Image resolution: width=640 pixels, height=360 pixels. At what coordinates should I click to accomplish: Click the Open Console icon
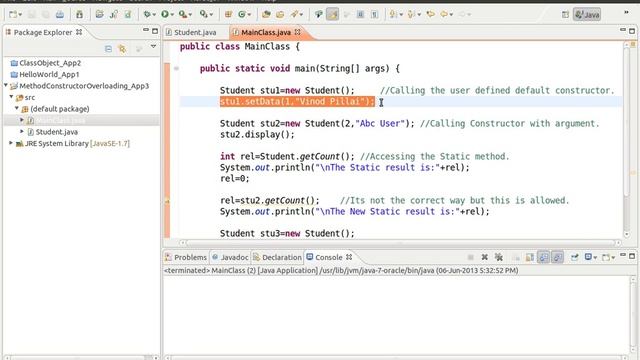(606, 257)
